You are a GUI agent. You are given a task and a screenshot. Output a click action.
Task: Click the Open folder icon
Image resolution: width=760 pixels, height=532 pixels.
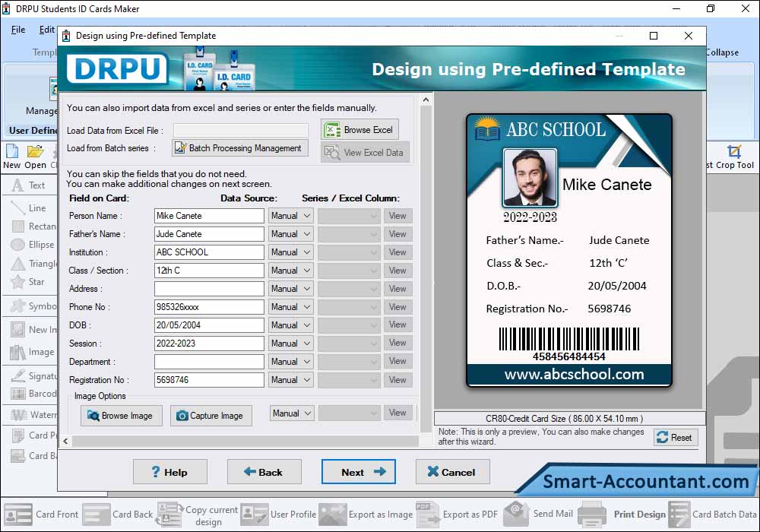(x=35, y=157)
